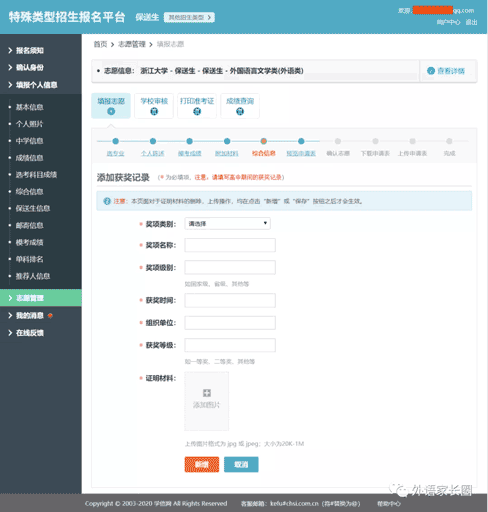Click the 退出 logout link
This screenshot has width=488, height=512.
(471, 22)
